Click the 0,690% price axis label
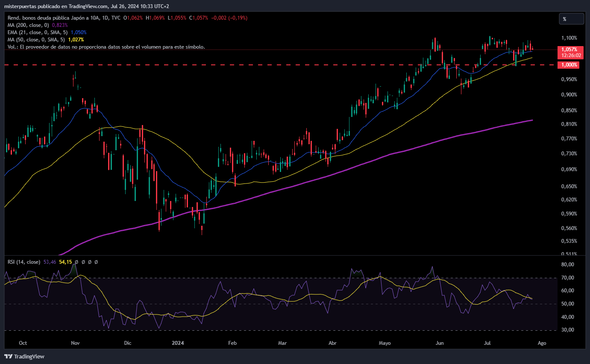Image resolution: width=590 pixels, height=364 pixels. pos(569,169)
